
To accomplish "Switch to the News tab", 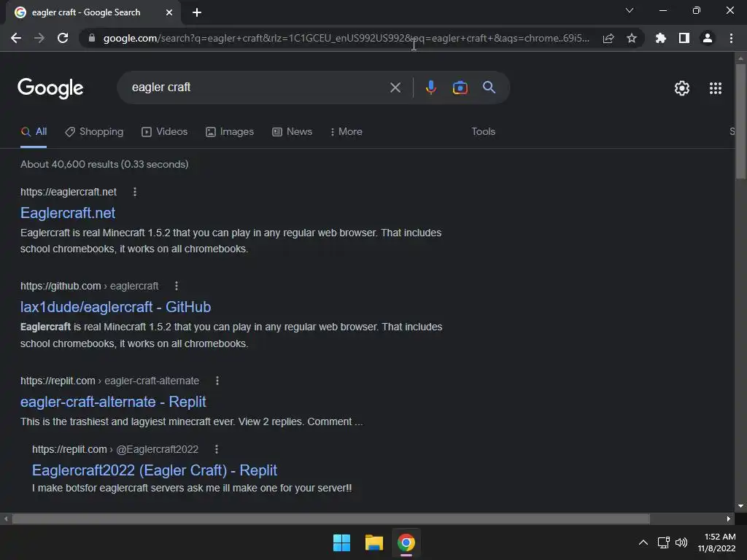I will [292, 132].
